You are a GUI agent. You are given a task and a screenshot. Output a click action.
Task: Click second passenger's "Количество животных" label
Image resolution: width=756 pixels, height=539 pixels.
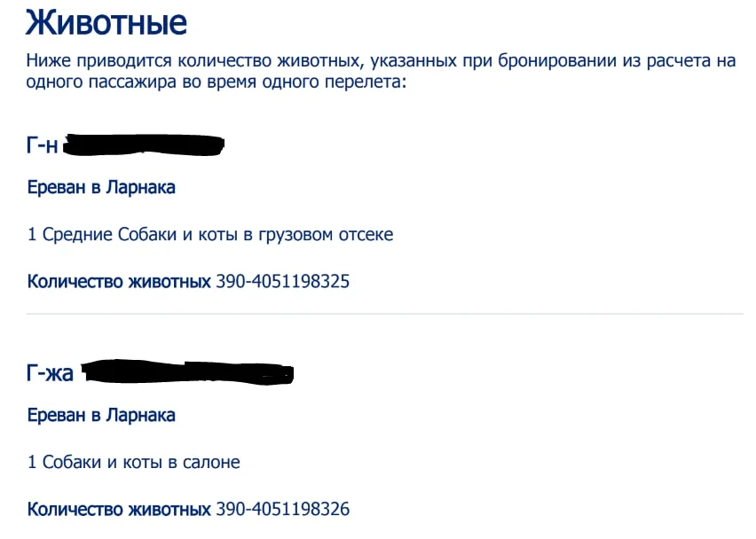coord(119,509)
